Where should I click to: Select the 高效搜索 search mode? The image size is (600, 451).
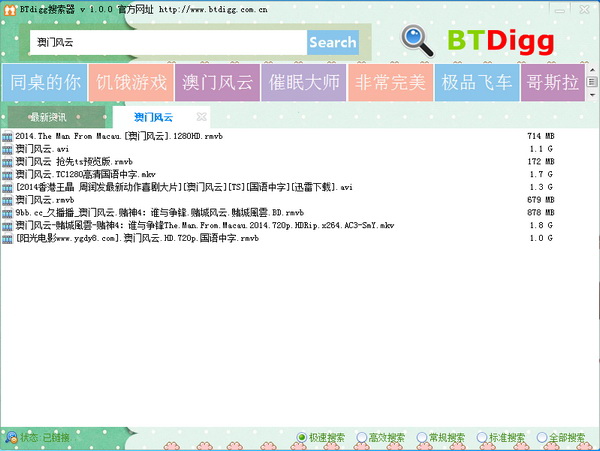coord(362,438)
